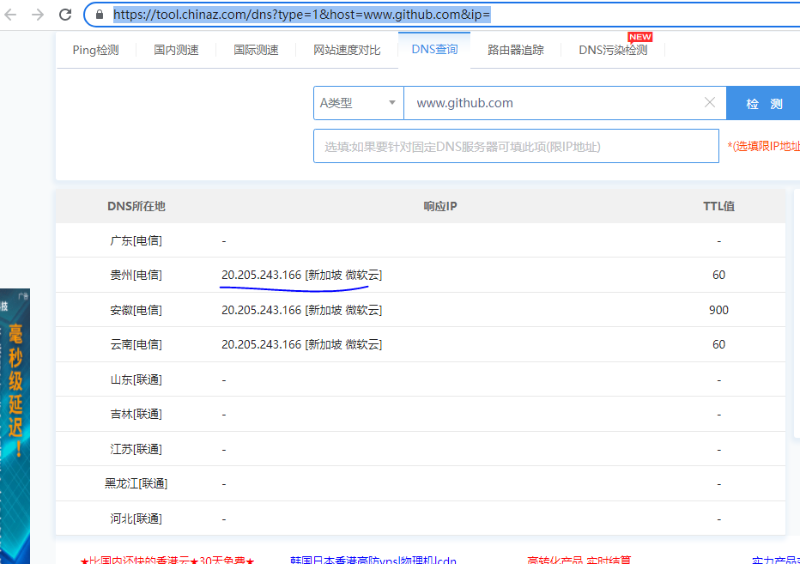This screenshot has height=564, width=800.
Task: Click the TTL value 60 for 云南
Action: tap(719, 345)
